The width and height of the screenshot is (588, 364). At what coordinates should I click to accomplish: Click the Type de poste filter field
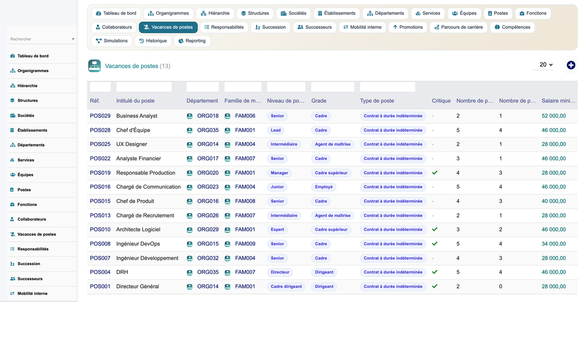click(388, 87)
